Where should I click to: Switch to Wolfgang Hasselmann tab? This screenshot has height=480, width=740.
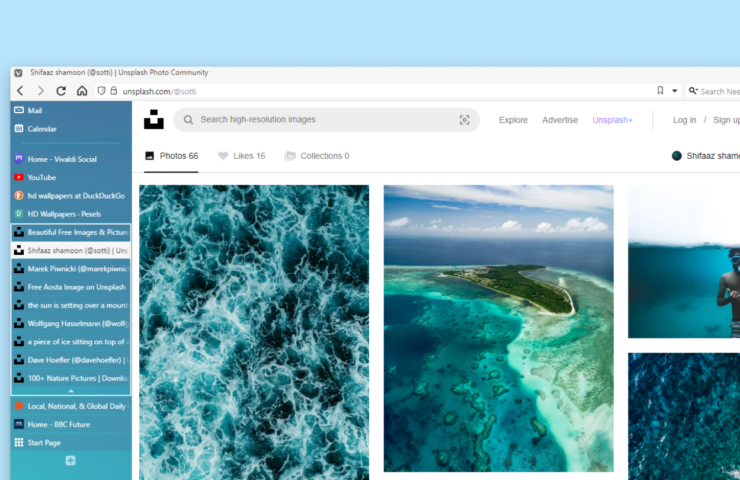click(x=71, y=323)
